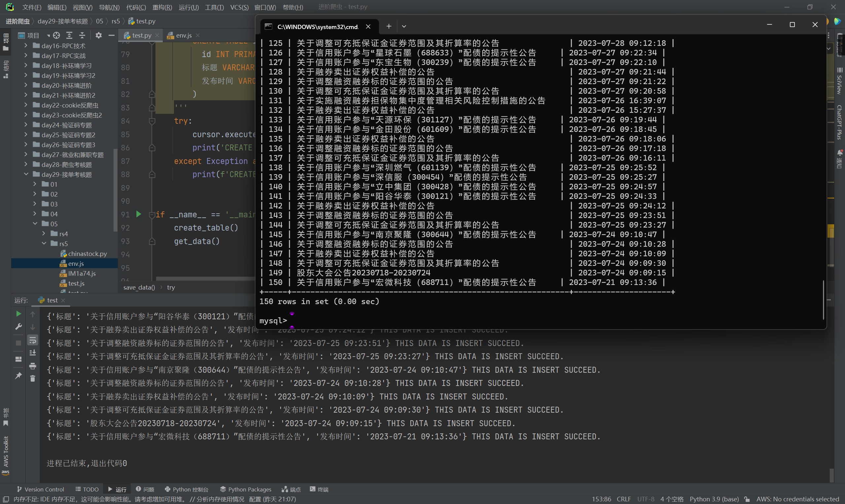Click tool window toggle icon bottom-left corner
Image resolution: width=845 pixels, height=504 pixels.
coord(5,499)
